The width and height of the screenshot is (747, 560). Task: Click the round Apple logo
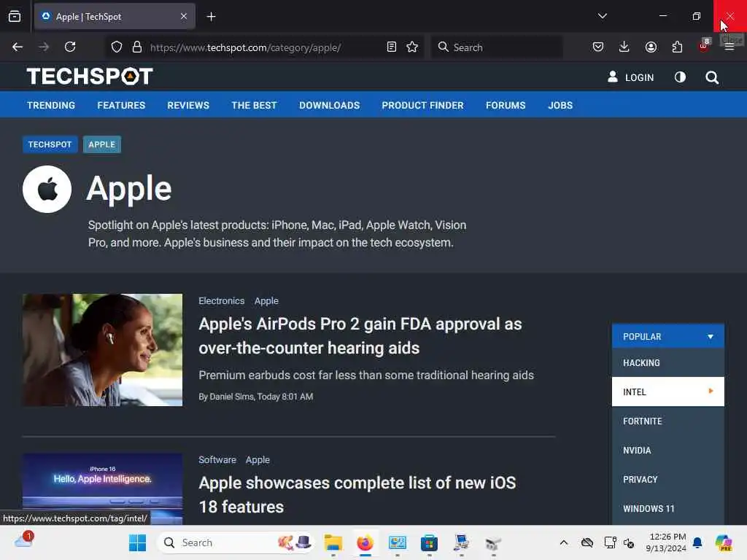[x=47, y=189]
